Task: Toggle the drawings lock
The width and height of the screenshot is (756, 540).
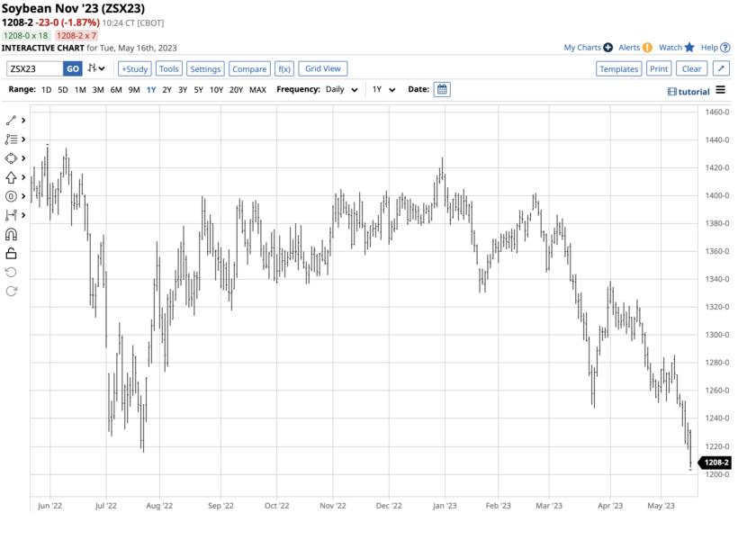Action: tap(11, 254)
